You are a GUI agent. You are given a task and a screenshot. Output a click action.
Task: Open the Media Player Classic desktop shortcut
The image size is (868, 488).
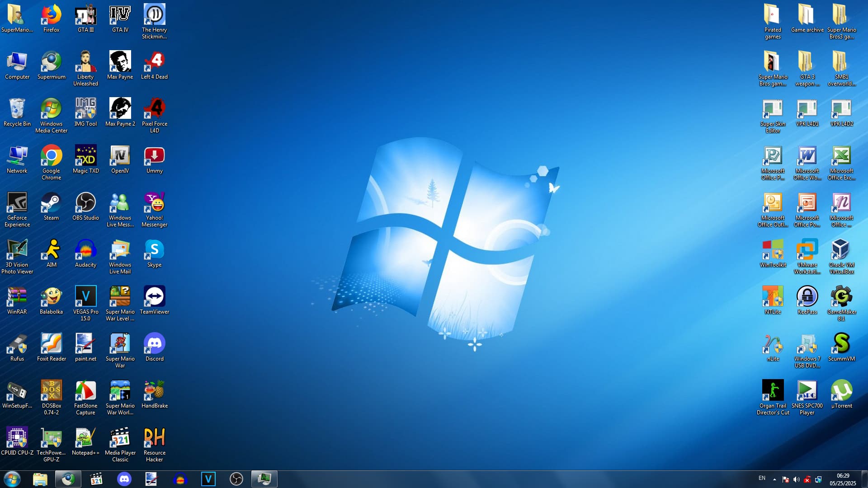[120, 444]
